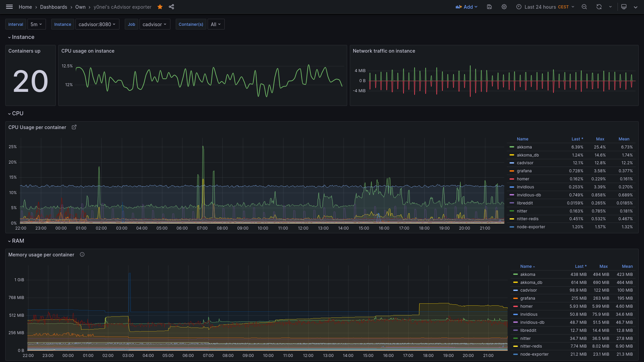Click the share dashboard icon
The width and height of the screenshot is (644, 362).
171,7
